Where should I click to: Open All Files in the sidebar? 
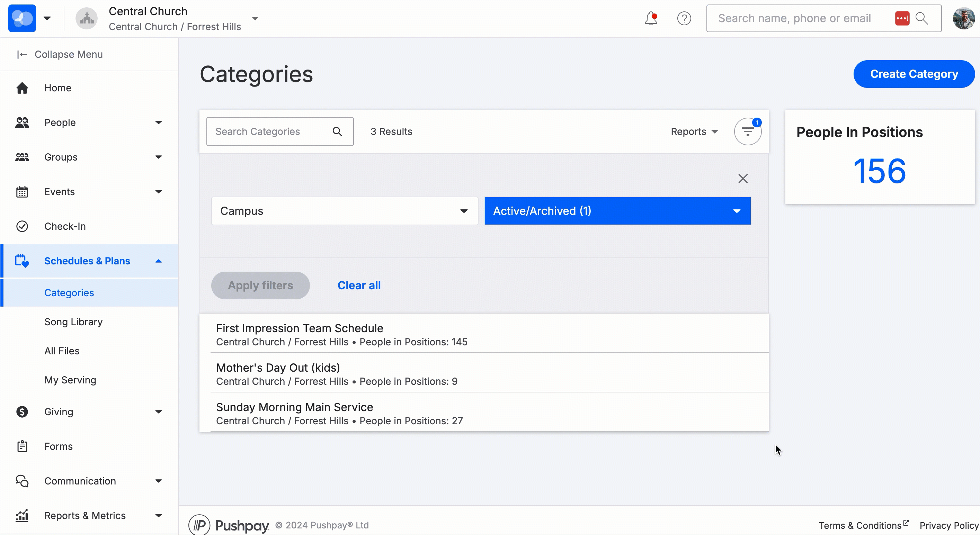tap(62, 351)
